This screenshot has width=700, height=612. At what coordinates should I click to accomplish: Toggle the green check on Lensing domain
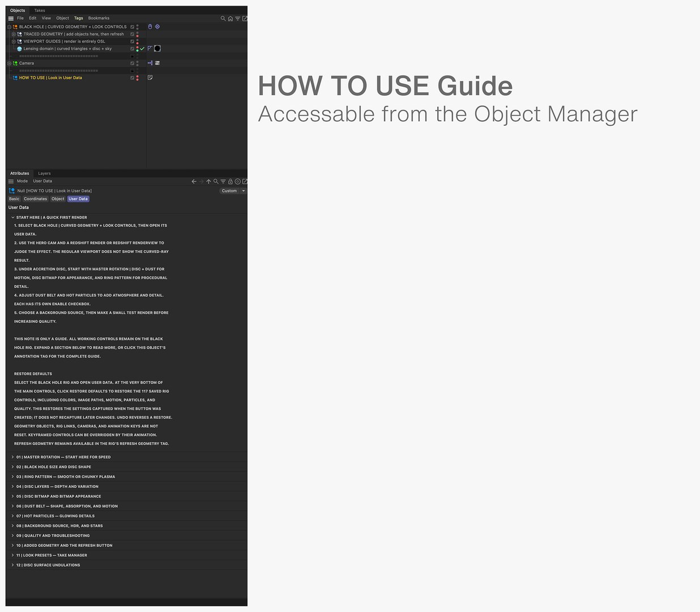[x=142, y=49]
